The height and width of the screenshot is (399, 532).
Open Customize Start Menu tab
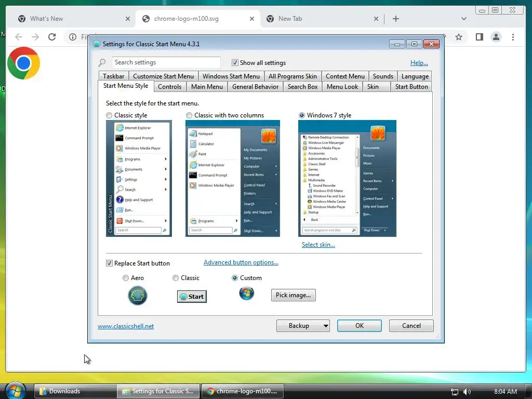(x=163, y=76)
